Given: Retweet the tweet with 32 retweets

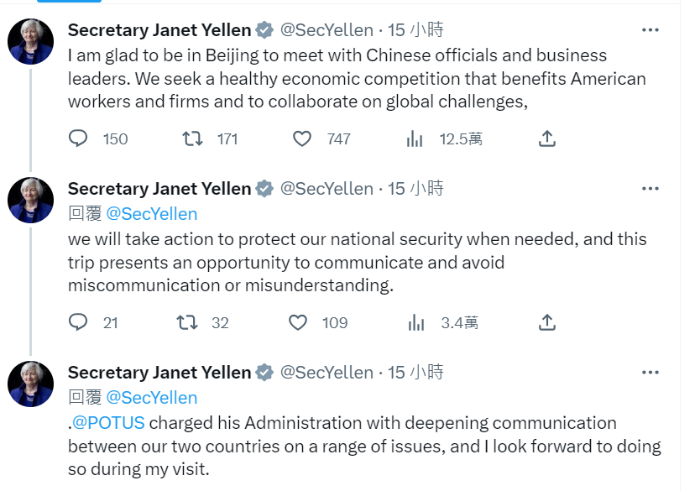Looking at the screenshot, I should [x=186, y=322].
